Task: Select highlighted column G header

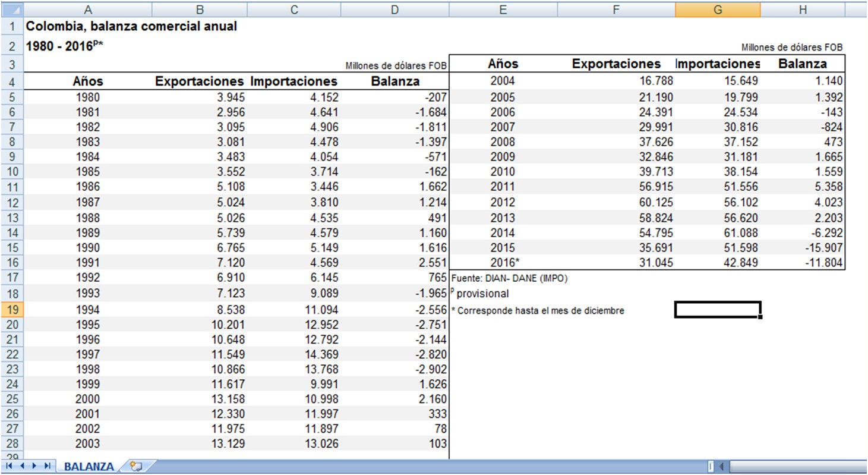Action: pos(717,10)
